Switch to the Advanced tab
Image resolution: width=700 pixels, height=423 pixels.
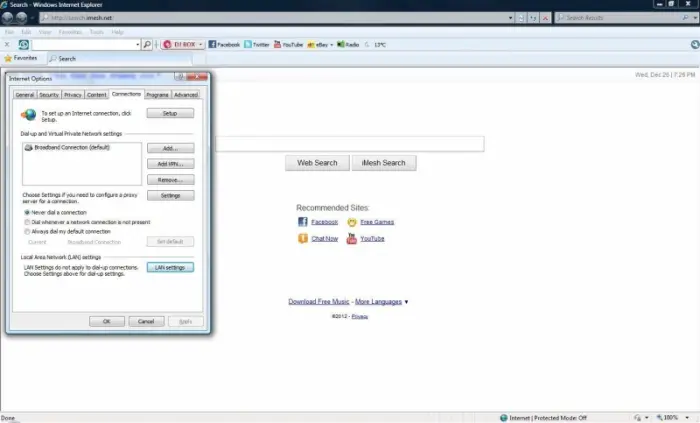[x=186, y=95]
